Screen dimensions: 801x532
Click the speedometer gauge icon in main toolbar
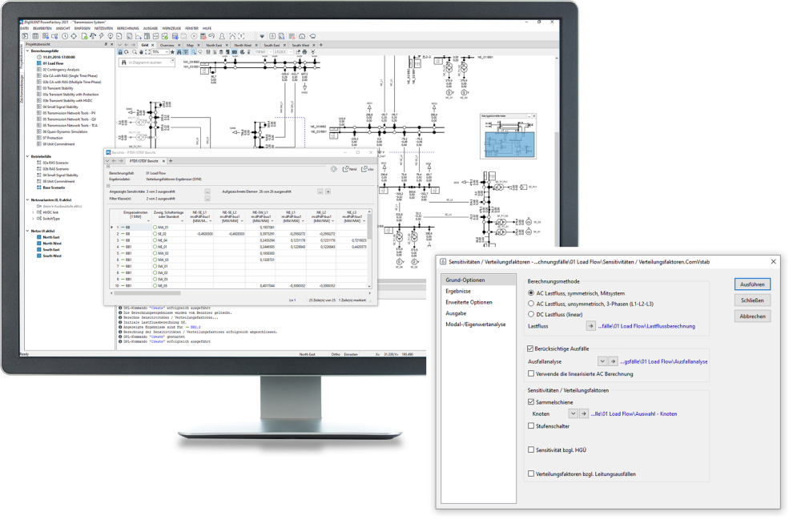302,36
